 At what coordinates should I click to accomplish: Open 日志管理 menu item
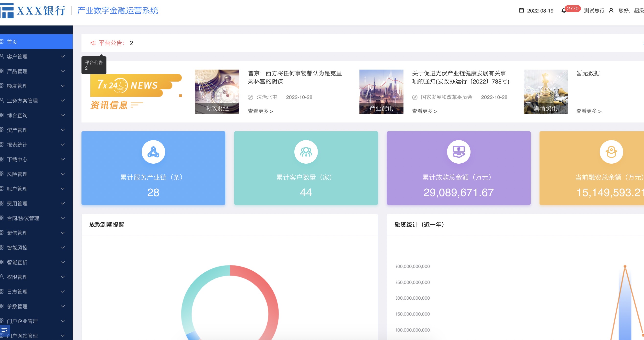pyautogui.click(x=36, y=292)
